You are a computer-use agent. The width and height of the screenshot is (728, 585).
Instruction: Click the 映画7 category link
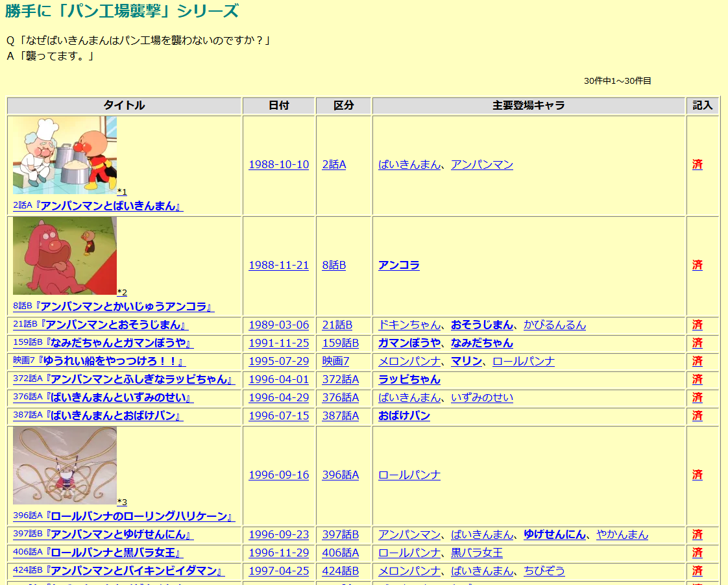tap(335, 361)
